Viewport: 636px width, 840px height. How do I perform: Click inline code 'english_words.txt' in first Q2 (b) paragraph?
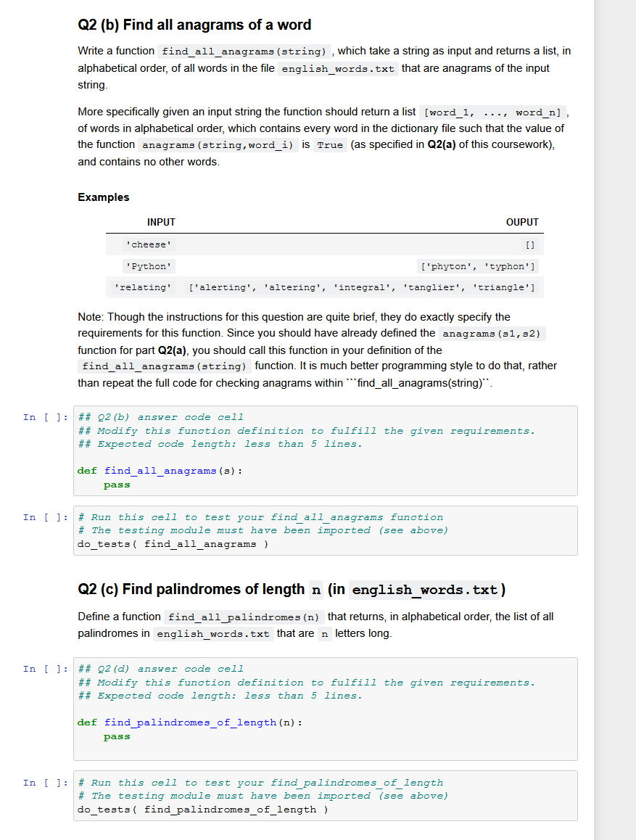point(338,69)
